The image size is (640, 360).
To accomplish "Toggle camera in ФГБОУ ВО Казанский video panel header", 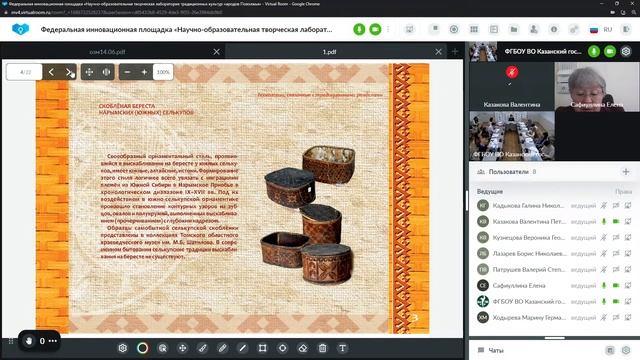I will (x=610, y=51).
